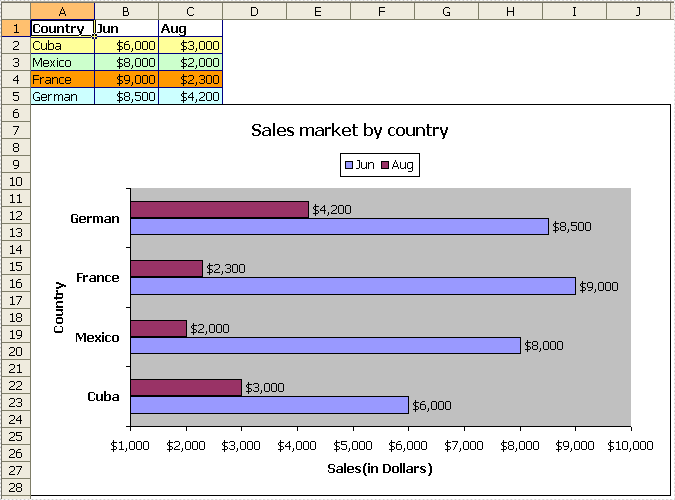This screenshot has height=500, width=675.
Task: Select row 21 header
Action: click(16, 369)
